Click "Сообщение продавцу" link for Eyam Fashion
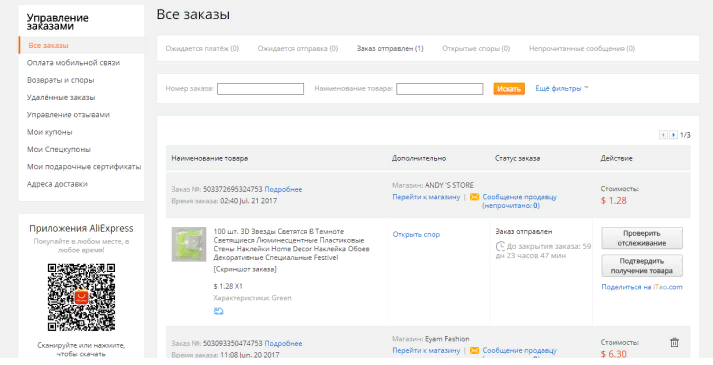 [x=519, y=351]
